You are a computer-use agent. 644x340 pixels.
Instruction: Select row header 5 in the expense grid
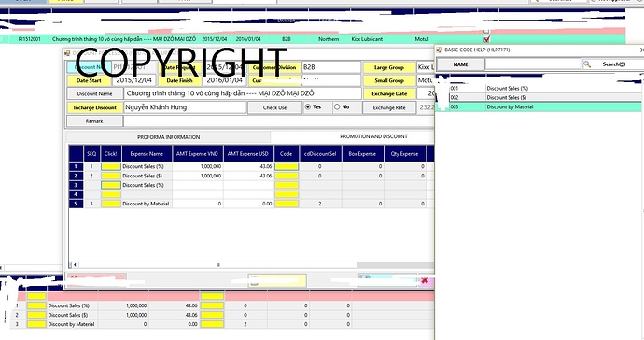click(x=76, y=204)
